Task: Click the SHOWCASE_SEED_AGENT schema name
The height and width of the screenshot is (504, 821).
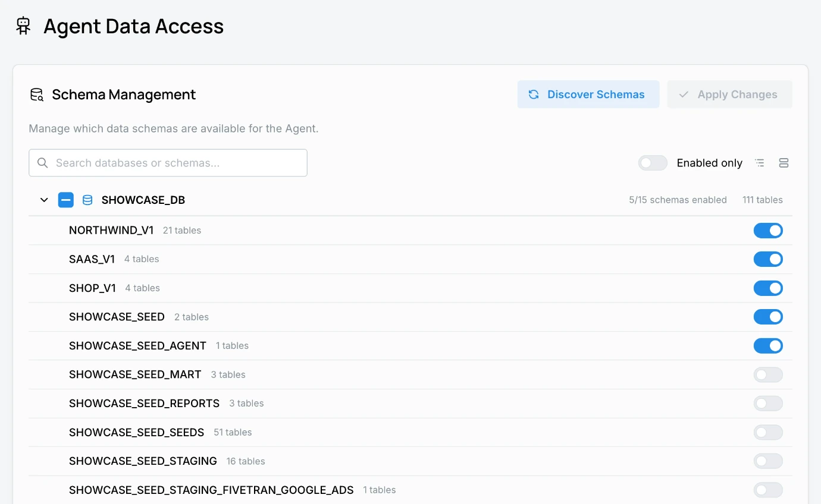Action: pyautogui.click(x=137, y=345)
